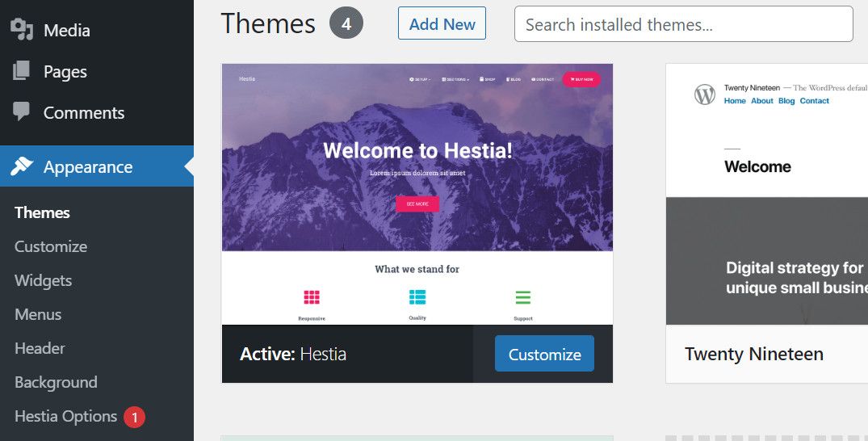Click the 'What we stand for' heading
Screen dimensions: 868x441
[x=417, y=269]
